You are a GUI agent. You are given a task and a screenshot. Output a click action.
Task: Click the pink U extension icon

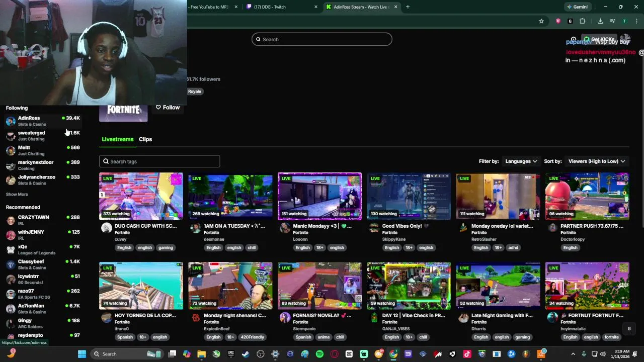click(558, 21)
